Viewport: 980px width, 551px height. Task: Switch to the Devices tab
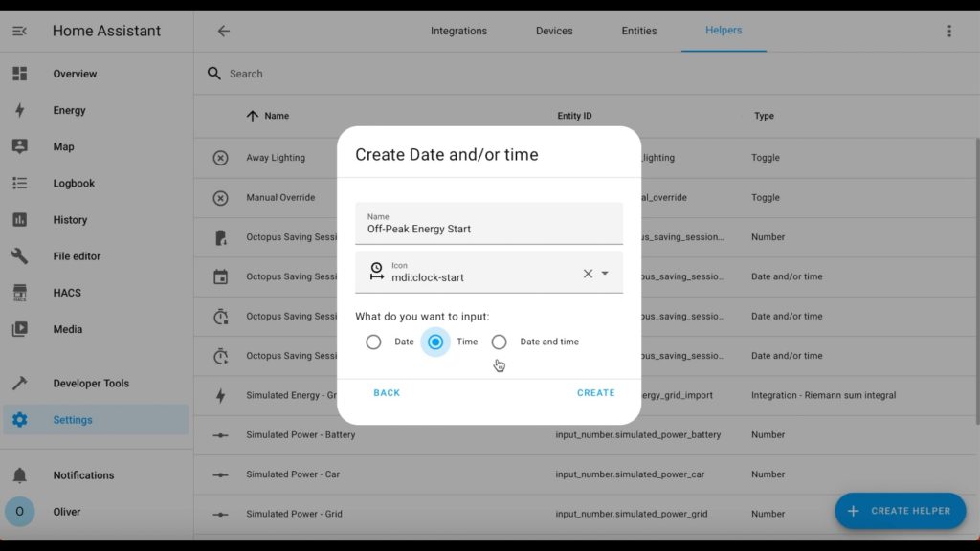(554, 31)
